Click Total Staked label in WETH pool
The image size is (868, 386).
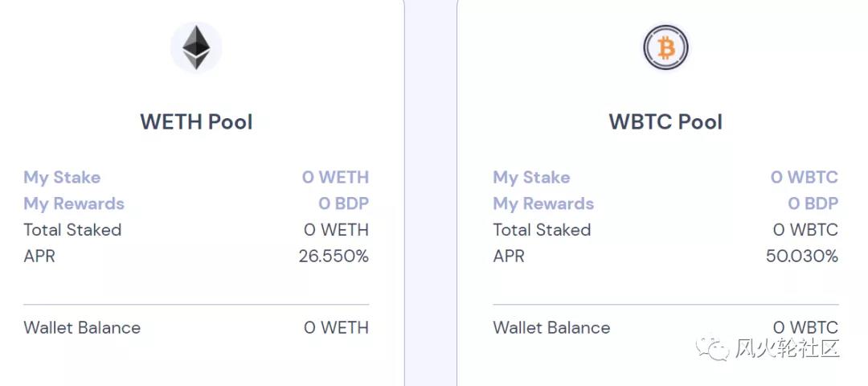pos(72,230)
